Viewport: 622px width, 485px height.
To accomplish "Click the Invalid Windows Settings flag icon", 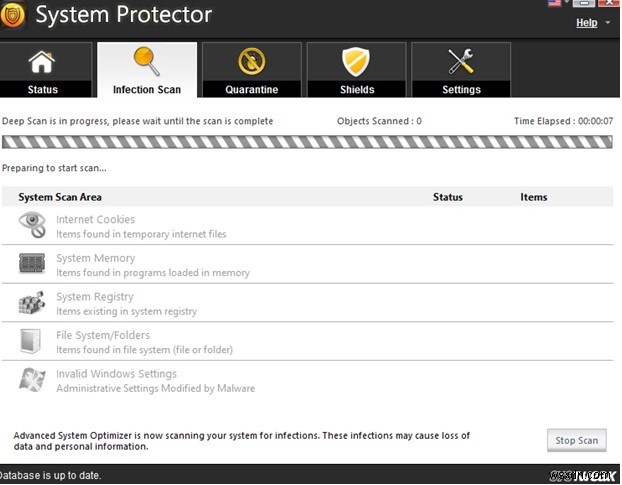I will [x=32, y=380].
